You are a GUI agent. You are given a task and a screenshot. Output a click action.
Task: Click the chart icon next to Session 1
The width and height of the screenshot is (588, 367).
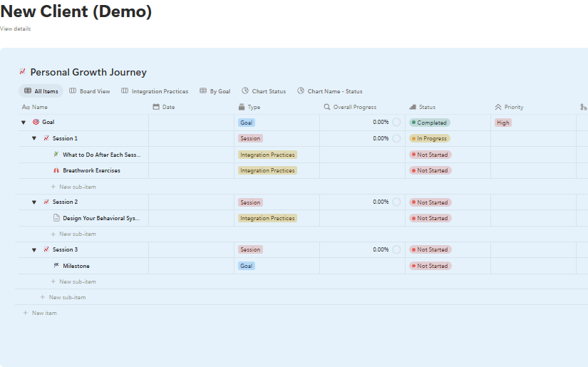pos(46,138)
